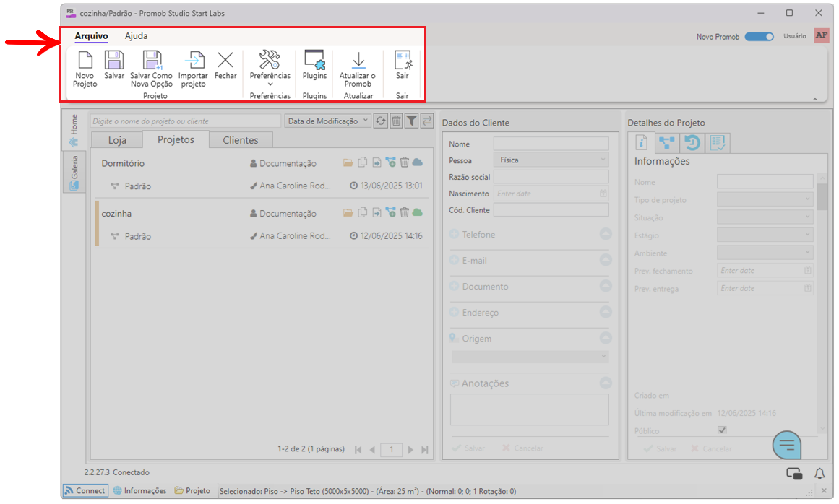Click the page-with-arrow icon in cozinha row
The image size is (839, 504).
(x=377, y=213)
